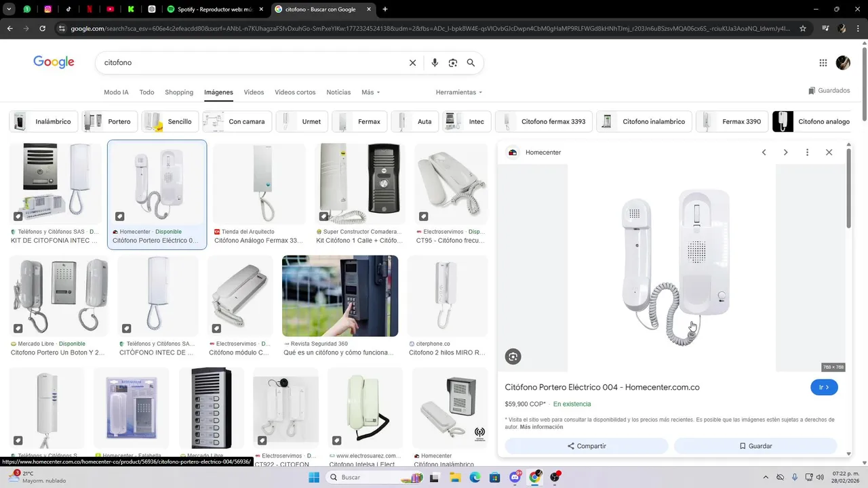
Task: Open Microsoft Edge from the taskbar
Action: pyautogui.click(x=475, y=477)
